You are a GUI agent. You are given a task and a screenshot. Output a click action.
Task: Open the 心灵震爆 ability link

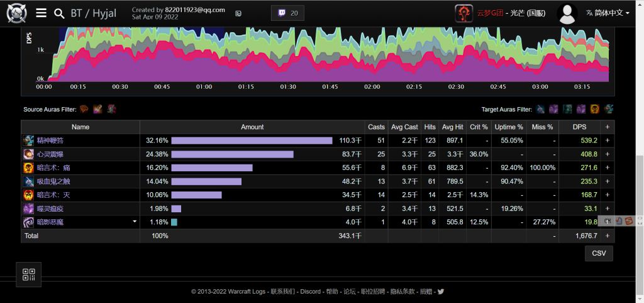point(50,154)
